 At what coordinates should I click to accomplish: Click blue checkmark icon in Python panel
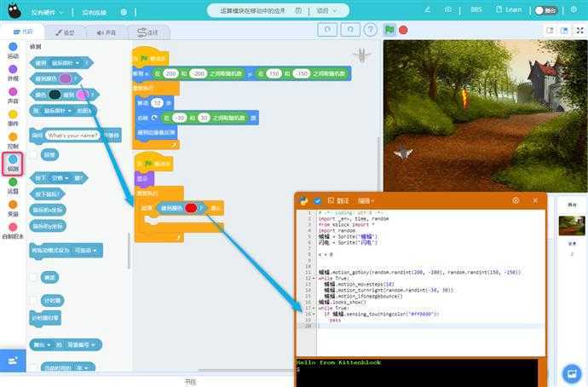(317, 201)
